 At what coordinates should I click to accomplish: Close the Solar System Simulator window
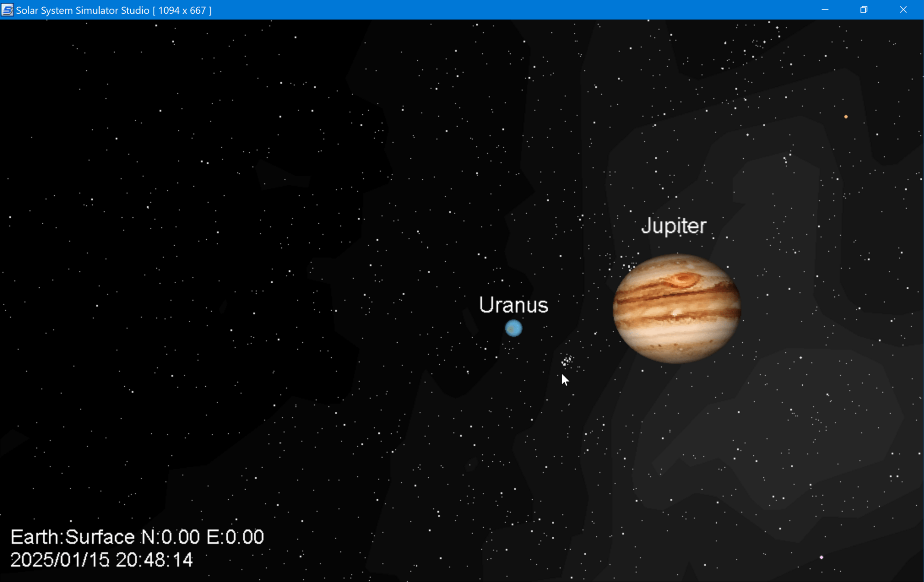point(903,10)
